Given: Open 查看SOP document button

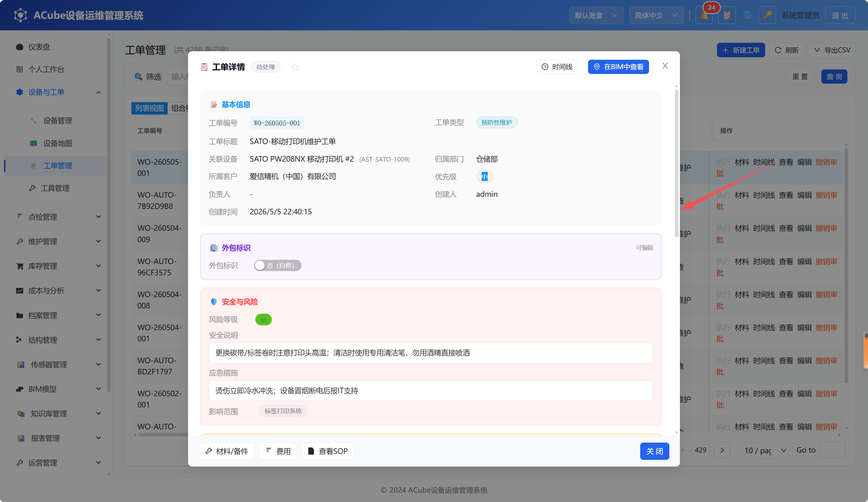Looking at the screenshot, I should click(x=328, y=451).
